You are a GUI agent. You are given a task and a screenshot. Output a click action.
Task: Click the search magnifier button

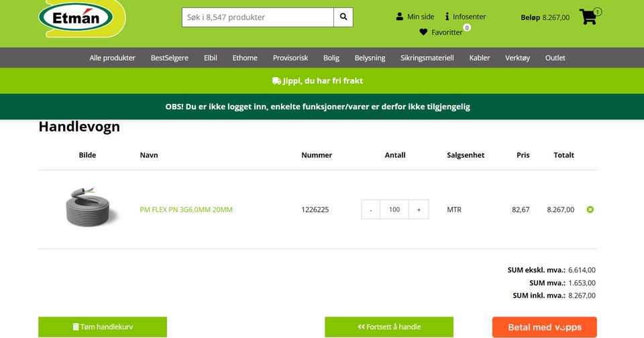(x=343, y=17)
